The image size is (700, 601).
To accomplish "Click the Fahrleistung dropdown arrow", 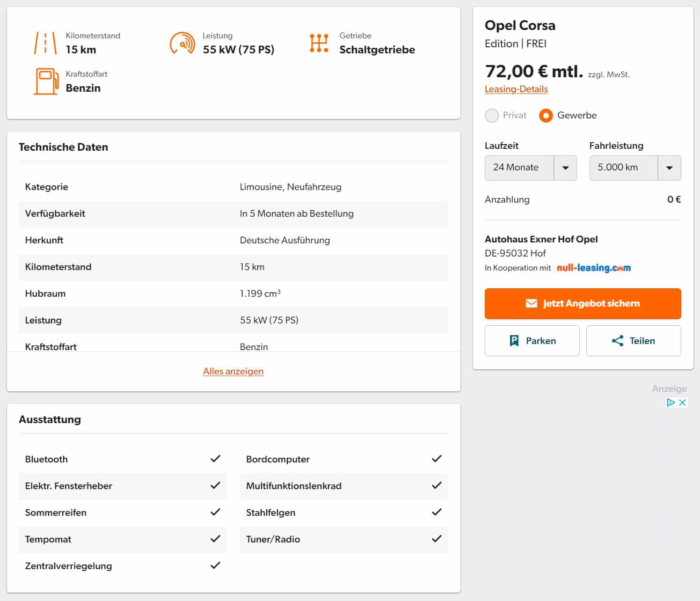I will point(670,168).
